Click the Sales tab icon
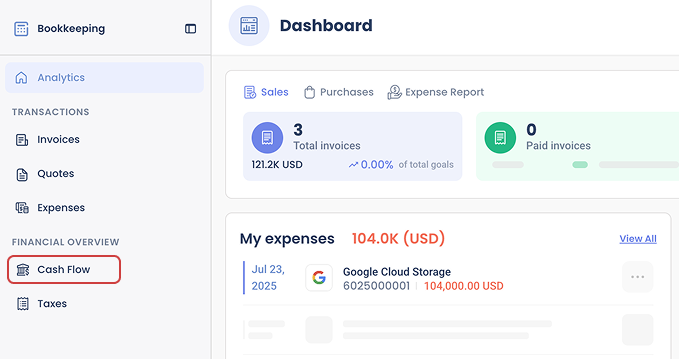This screenshot has height=360, width=679. pos(250,92)
